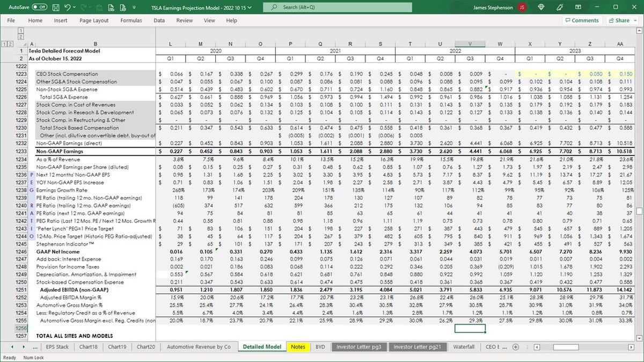Toggle the AutoSave switch
Viewport: 644px width, 362px height.
pyautogui.click(x=40, y=8)
